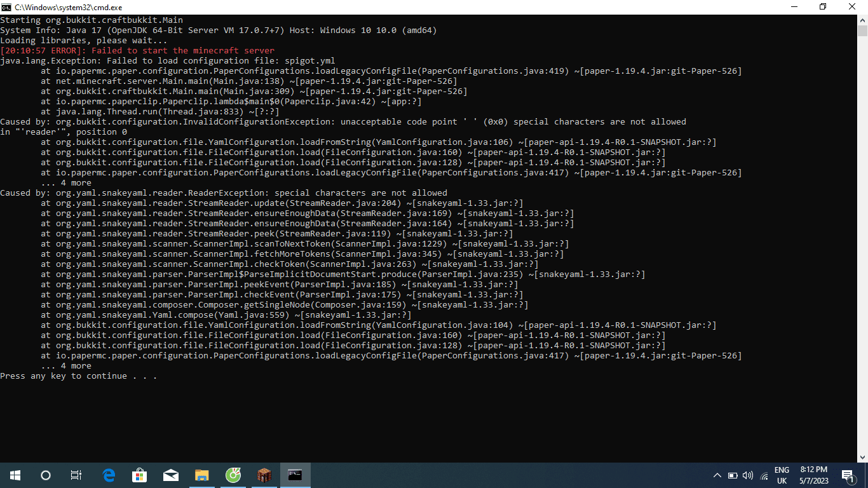Click the "ensureEnoughData(StreamReader.java:169)" line

(x=308, y=213)
